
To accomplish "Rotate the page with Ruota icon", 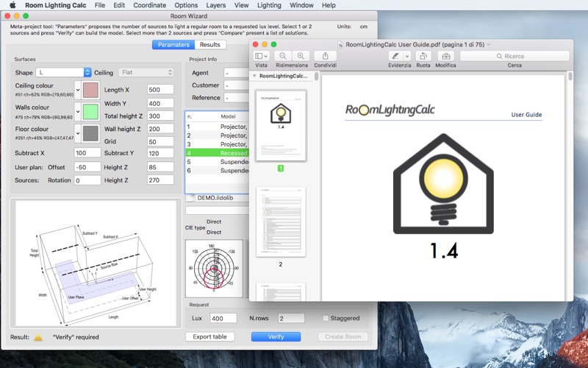I will (x=423, y=56).
